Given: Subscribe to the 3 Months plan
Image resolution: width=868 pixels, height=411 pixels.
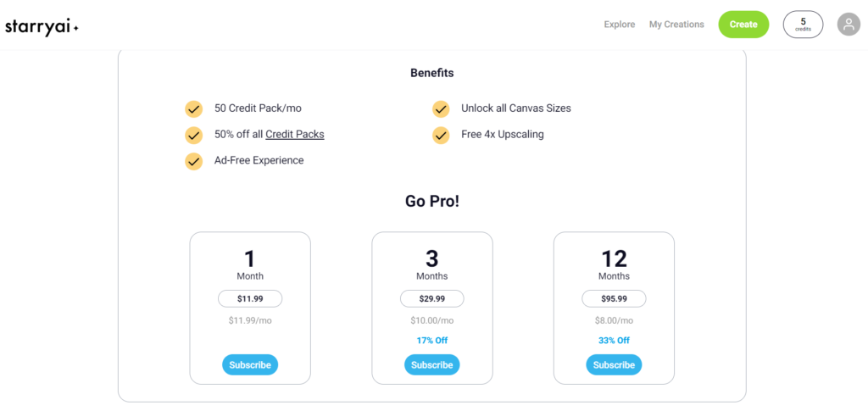Looking at the screenshot, I should (x=431, y=365).
